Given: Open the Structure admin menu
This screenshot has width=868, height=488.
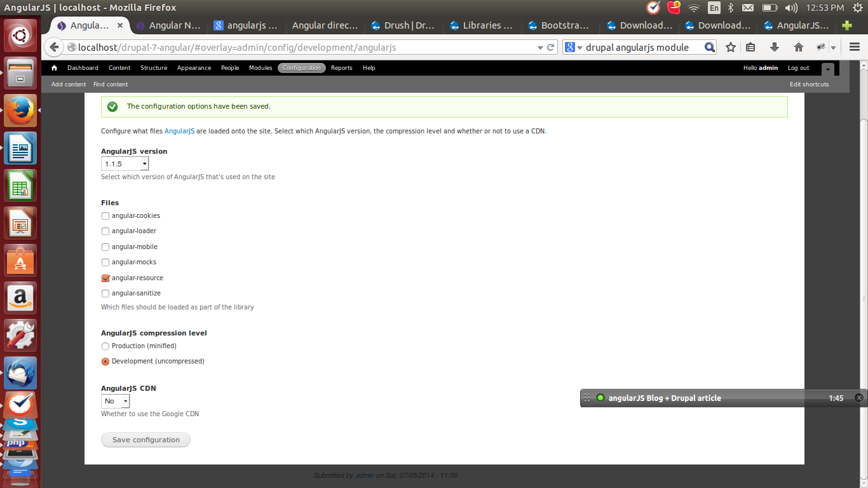Looking at the screenshot, I should coord(154,68).
